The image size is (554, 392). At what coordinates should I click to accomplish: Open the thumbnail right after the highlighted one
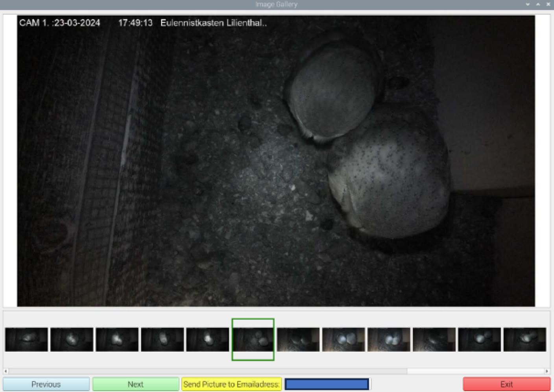pos(298,339)
